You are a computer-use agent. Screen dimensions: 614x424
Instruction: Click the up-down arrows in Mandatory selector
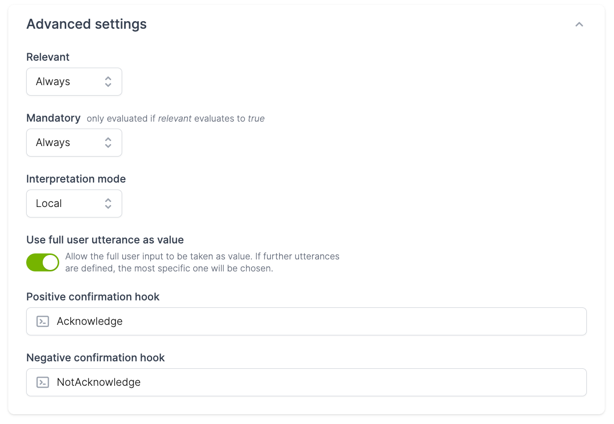[108, 143]
